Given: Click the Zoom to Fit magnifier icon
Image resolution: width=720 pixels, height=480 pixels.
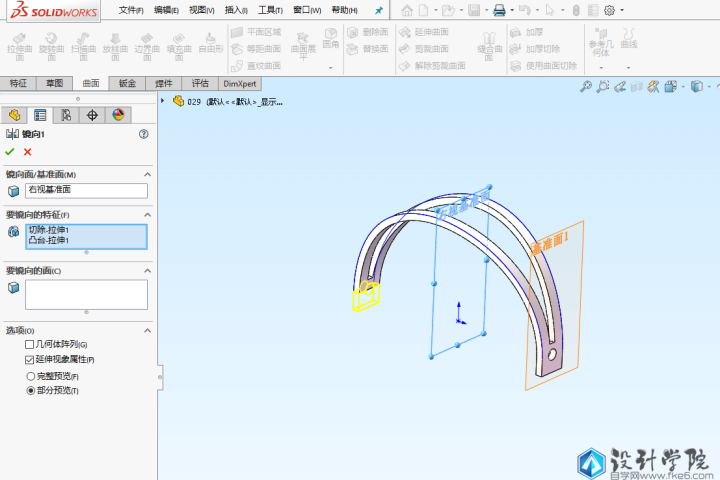Looking at the screenshot, I should (x=586, y=87).
